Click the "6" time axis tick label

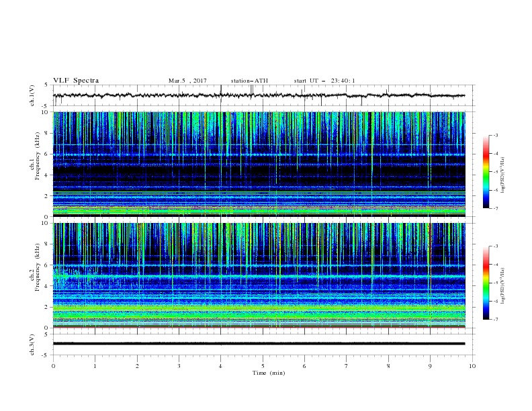pos(304,366)
